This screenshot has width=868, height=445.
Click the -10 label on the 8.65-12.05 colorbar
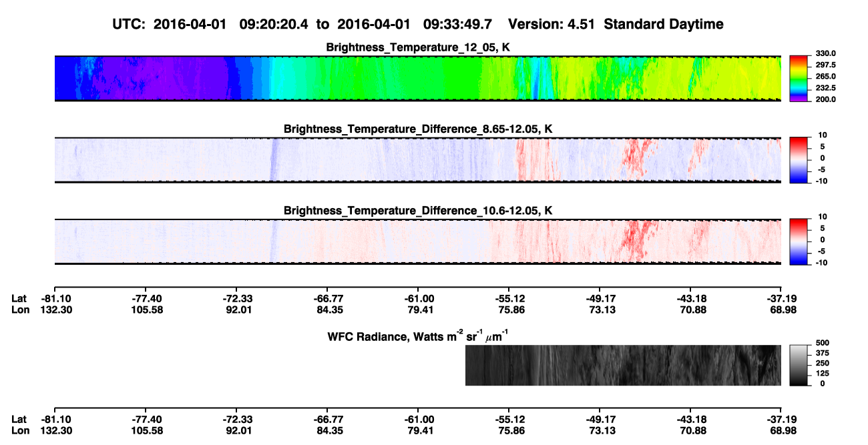[x=822, y=181]
